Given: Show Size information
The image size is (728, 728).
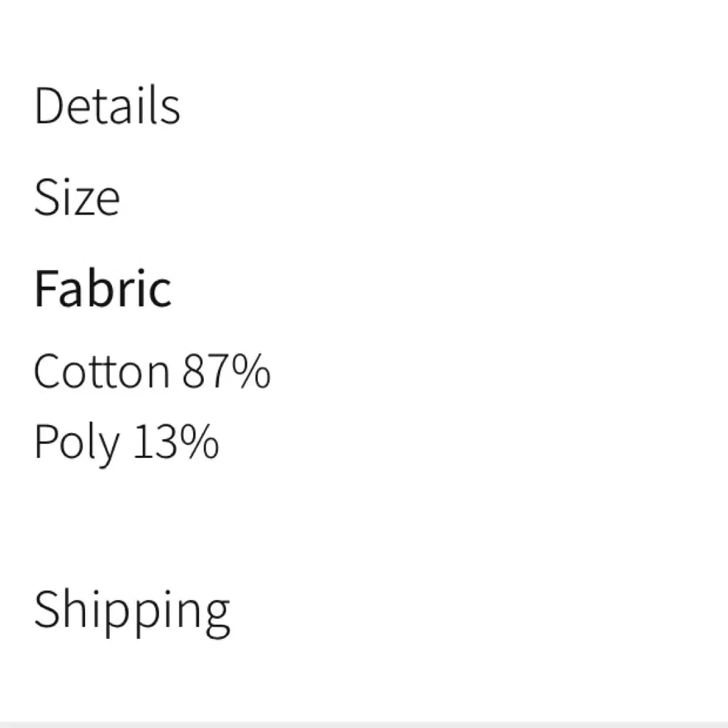Looking at the screenshot, I should (x=77, y=197).
